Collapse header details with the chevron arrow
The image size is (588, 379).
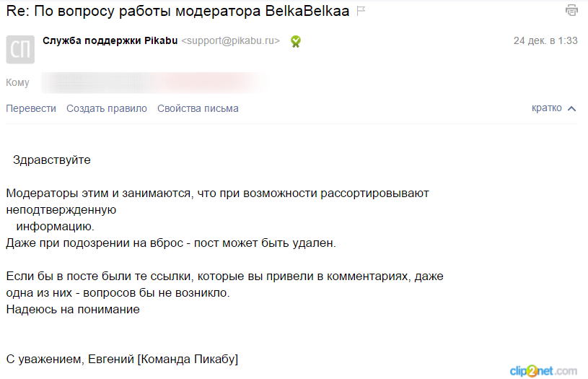(x=571, y=108)
